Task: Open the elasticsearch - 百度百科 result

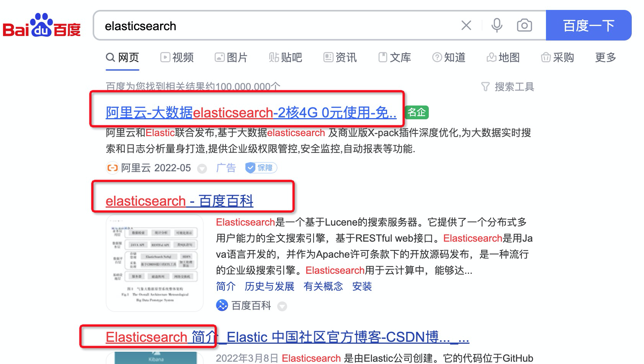Action: 180,201
